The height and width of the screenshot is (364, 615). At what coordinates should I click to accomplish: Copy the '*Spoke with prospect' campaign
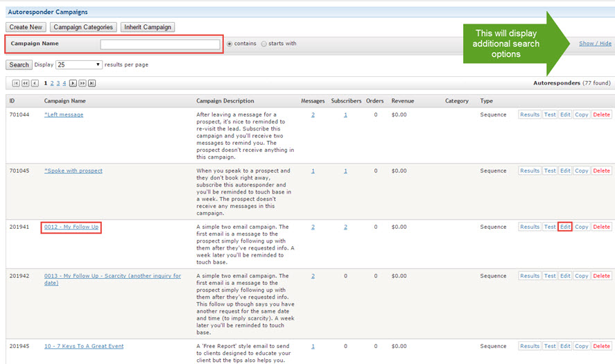coord(581,171)
